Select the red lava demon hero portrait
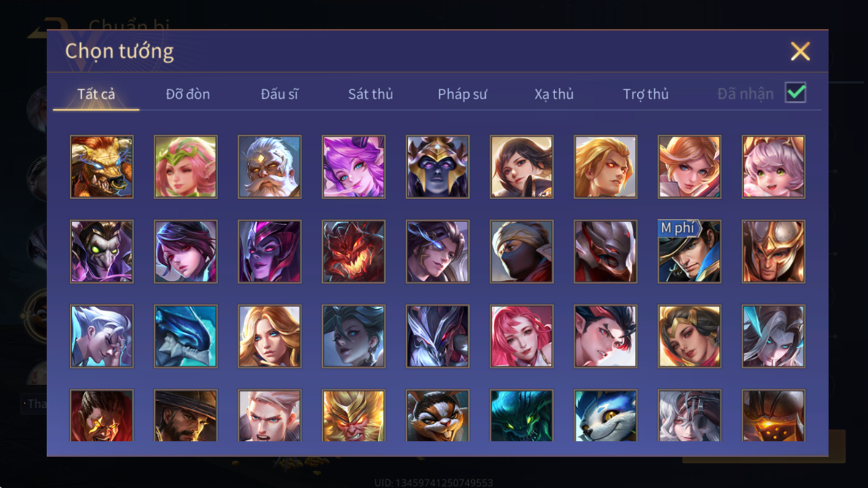 point(353,251)
